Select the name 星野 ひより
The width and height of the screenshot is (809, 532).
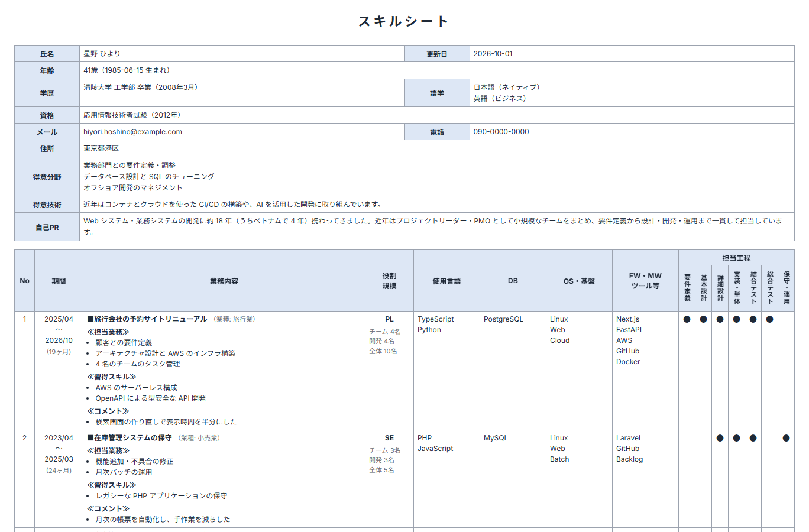(x=102, y=54)
